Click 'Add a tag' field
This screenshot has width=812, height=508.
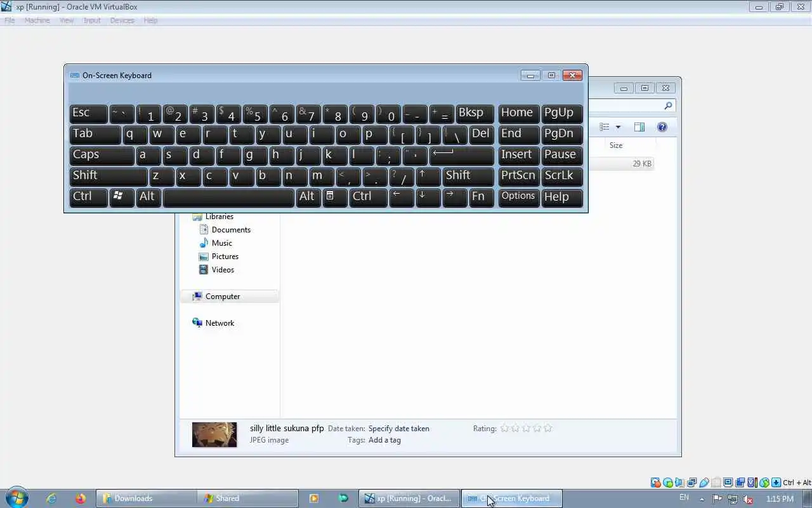[384, 440]
